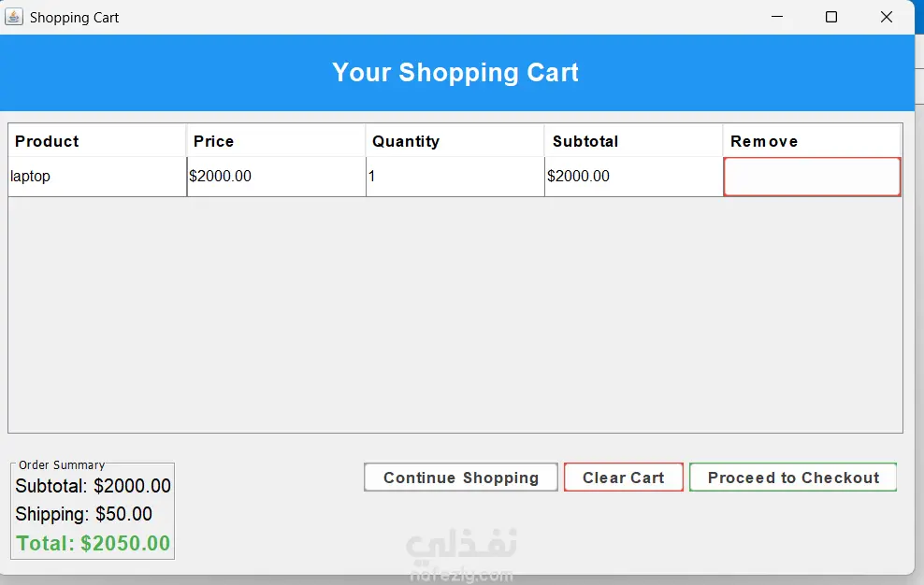Screen dimensions: 924x585
Task: Select the Subtotal column header
Action: pyautogui.click(x=633, y=141)
